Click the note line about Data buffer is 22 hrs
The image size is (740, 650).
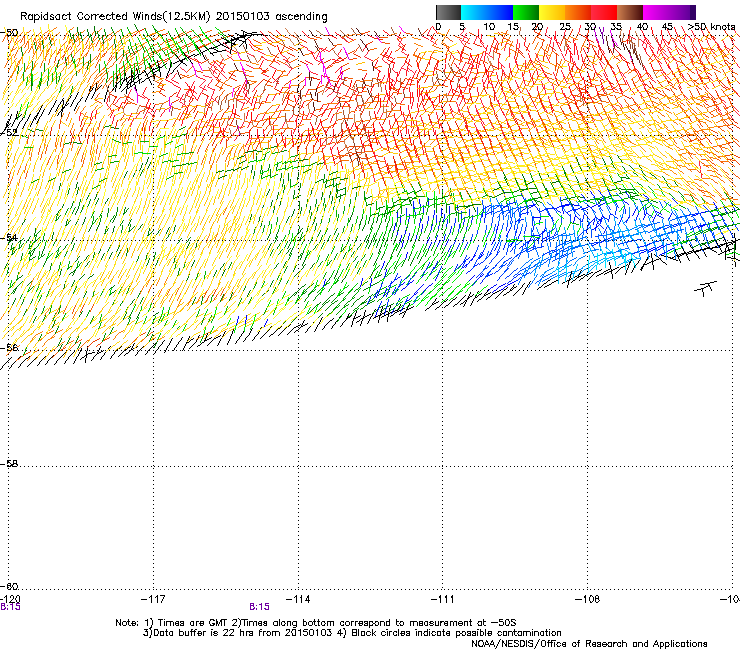(x=352, y=633)
